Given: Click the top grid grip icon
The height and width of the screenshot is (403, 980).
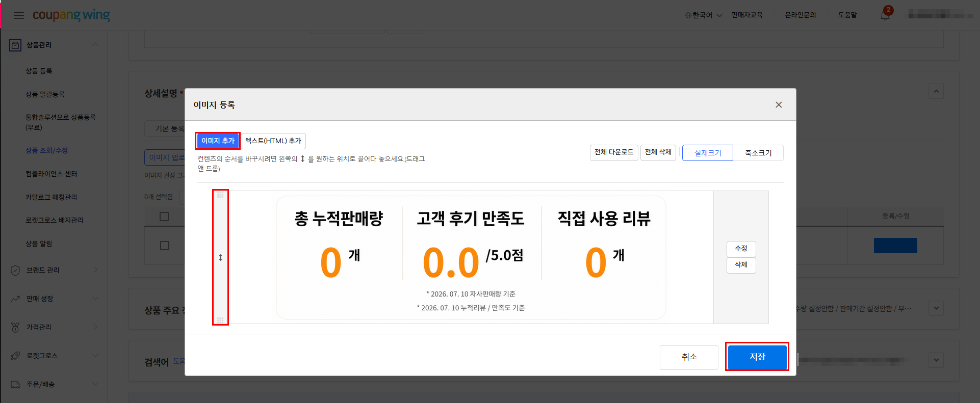Looking at the screenshot, I should [220, 195].
